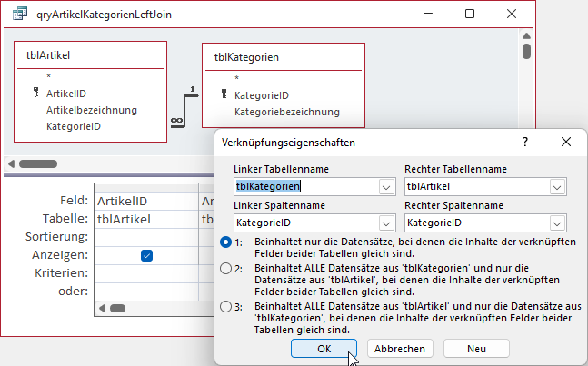This screenshot has width=588, height=366.
Task: Click the Abbrechen button
Action: [x=400, y=349]
